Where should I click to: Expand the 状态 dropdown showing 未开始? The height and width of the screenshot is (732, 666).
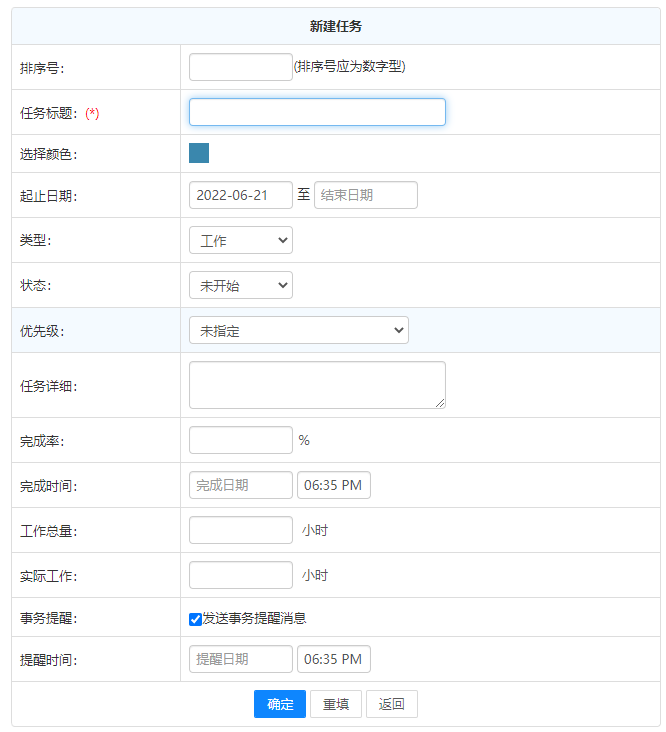click(240, 286)
